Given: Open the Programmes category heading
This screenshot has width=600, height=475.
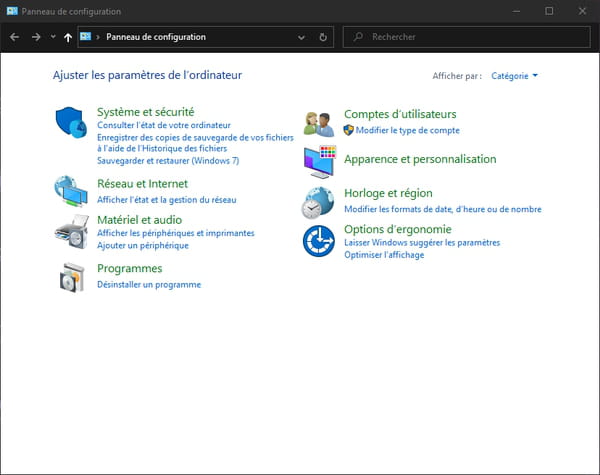Looking at the screenshot, I should tap(130, 269).
